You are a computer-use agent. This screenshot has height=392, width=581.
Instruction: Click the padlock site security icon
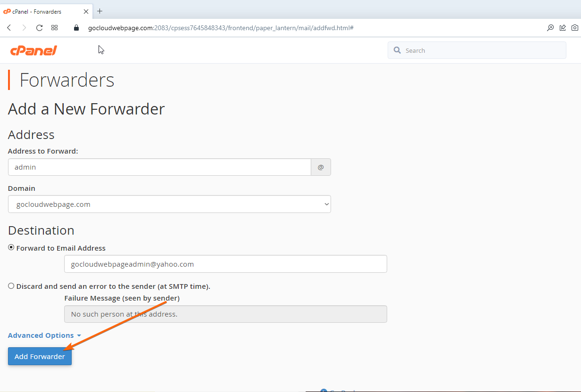click(77, 28)
